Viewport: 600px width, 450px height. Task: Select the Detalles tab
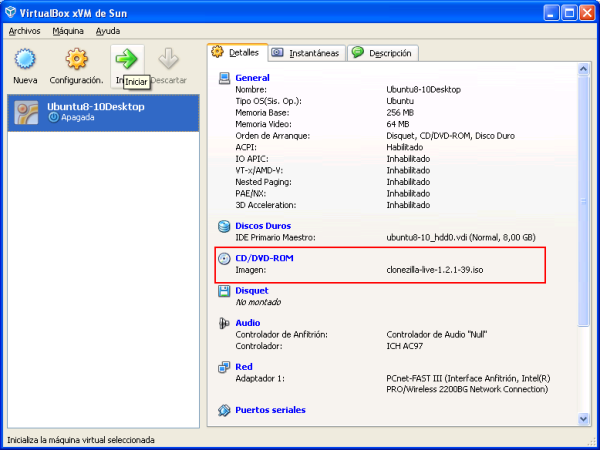pyautogui.click(x=236, y=52)
